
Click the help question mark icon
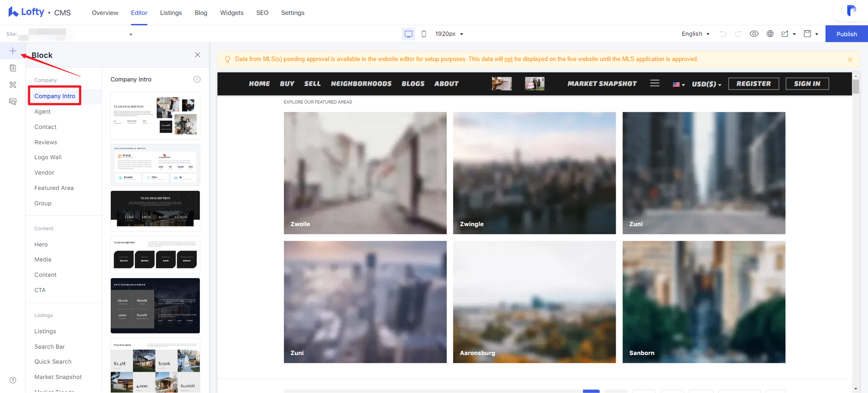tap(13, 380)
